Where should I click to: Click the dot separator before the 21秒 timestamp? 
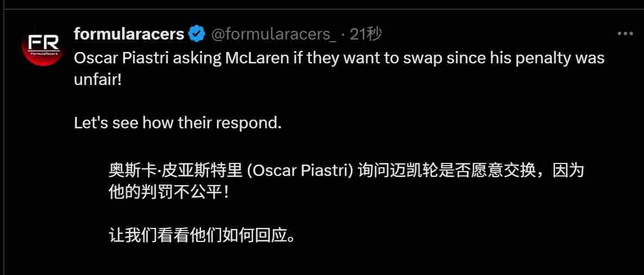[x=343, y=35]
